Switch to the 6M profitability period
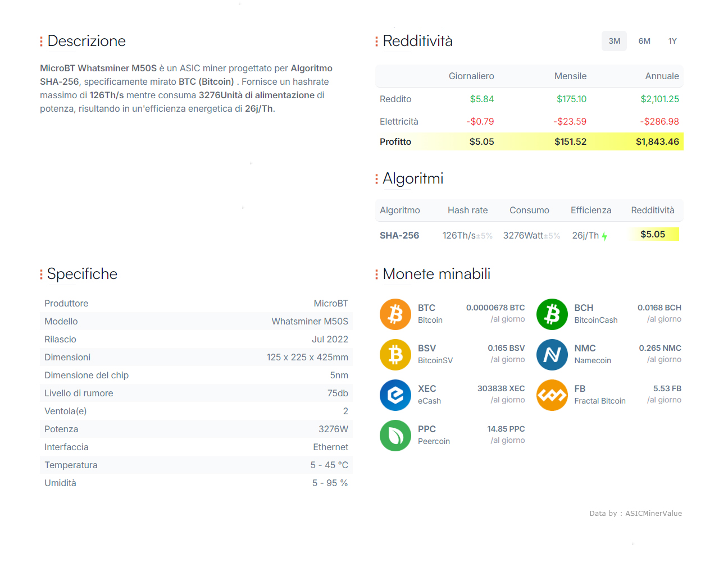The image size is (728, 563). [x=644, y=41]
